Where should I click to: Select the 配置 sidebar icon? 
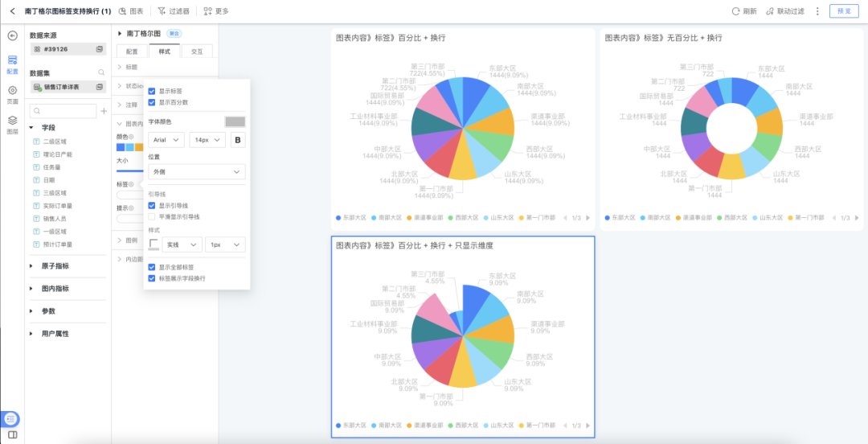(x=12, y=64)
